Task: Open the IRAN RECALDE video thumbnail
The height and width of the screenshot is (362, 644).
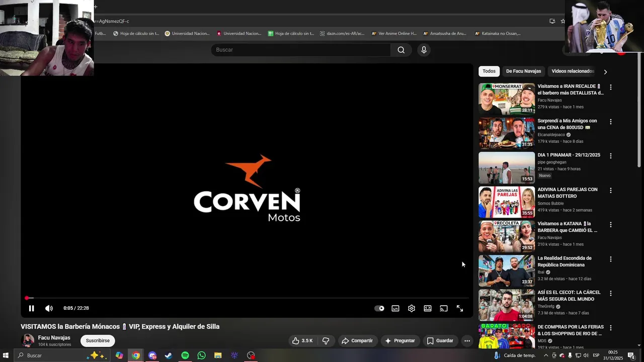Action: (x=507, y=99)
